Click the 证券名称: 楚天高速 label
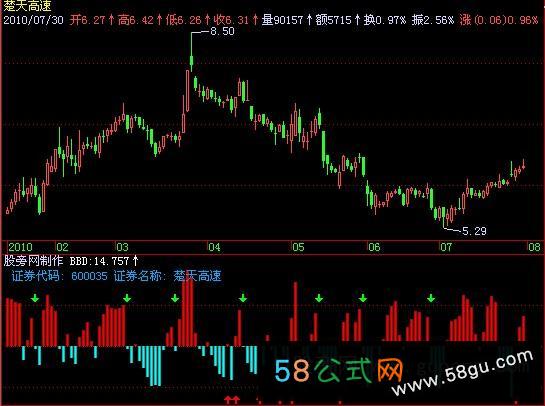Viewport: 545px width, 406px height. pos(168,276)
